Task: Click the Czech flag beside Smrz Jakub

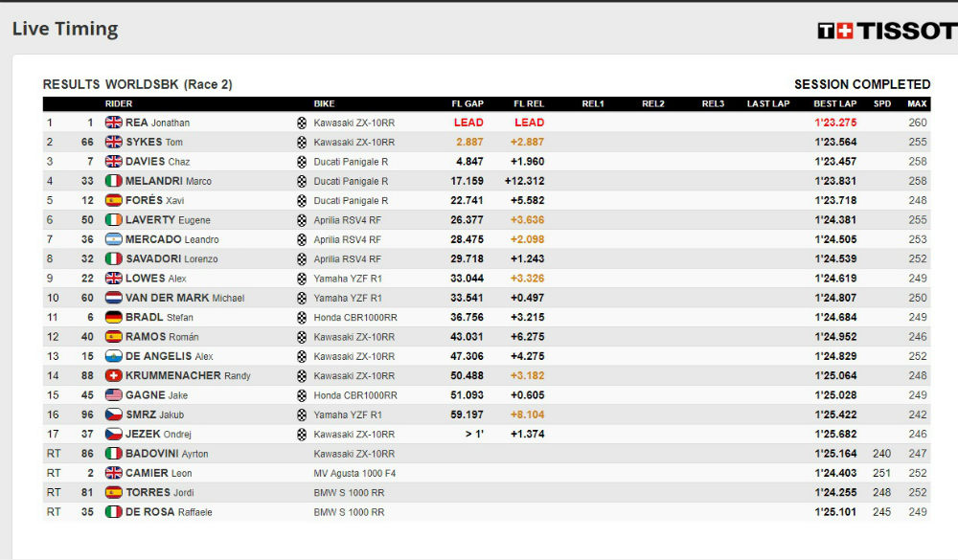Action: click(x=114, y=415)
